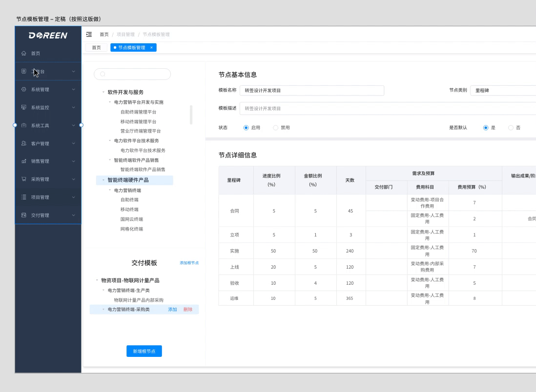Collapse the 电力营销终端-生产类 node arrow
The width and height of the screenshot is (536, 392).
click(103, 290)
